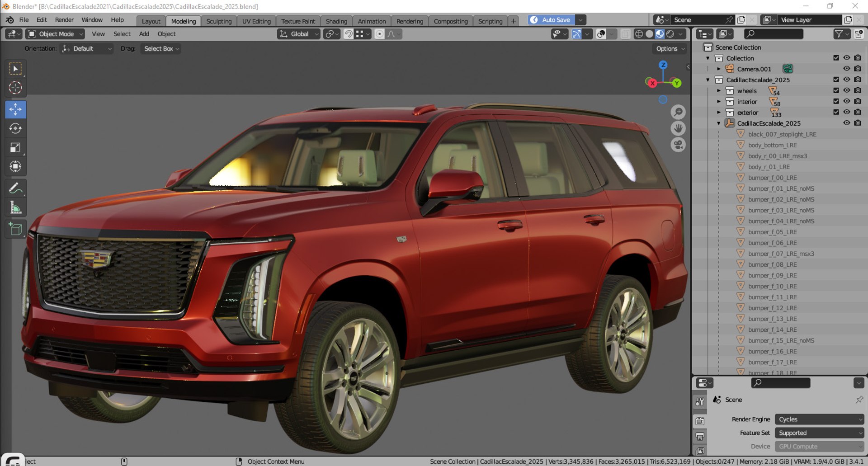Activate the Move tool
The image size is (868, 466).
(x=15, y=109)
